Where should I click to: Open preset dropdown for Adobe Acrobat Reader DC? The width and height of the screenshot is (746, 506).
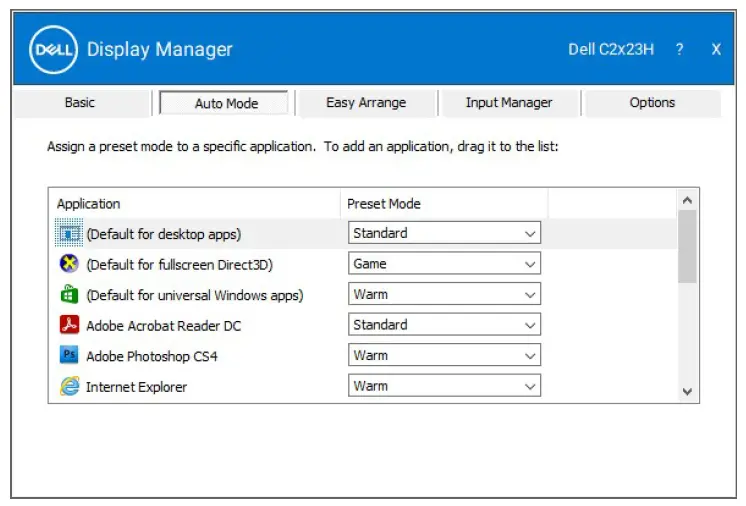tap(444, 325)
